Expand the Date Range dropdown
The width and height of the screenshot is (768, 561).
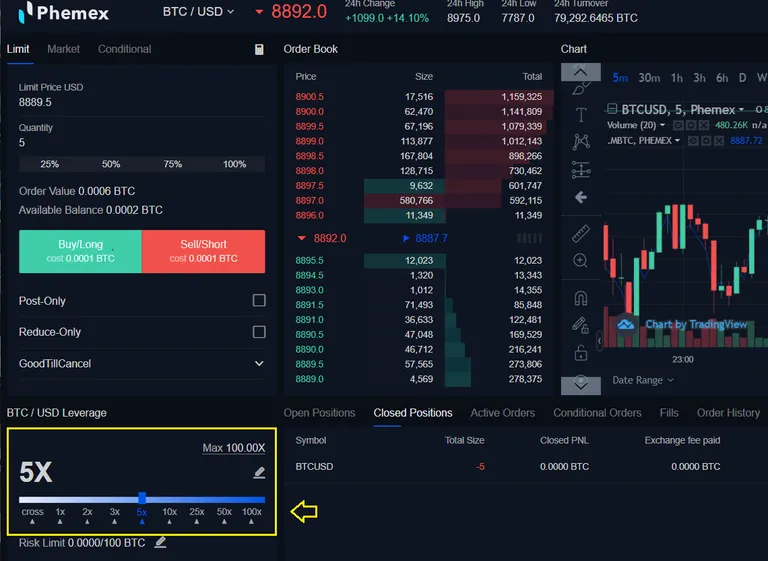coord(643,380)
